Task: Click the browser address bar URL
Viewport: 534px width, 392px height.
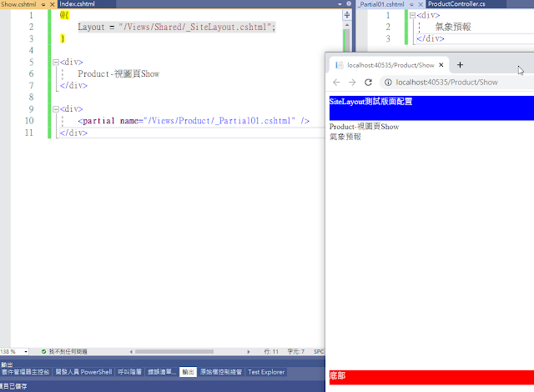Action: pyautogui.click(x=446, y=83)
